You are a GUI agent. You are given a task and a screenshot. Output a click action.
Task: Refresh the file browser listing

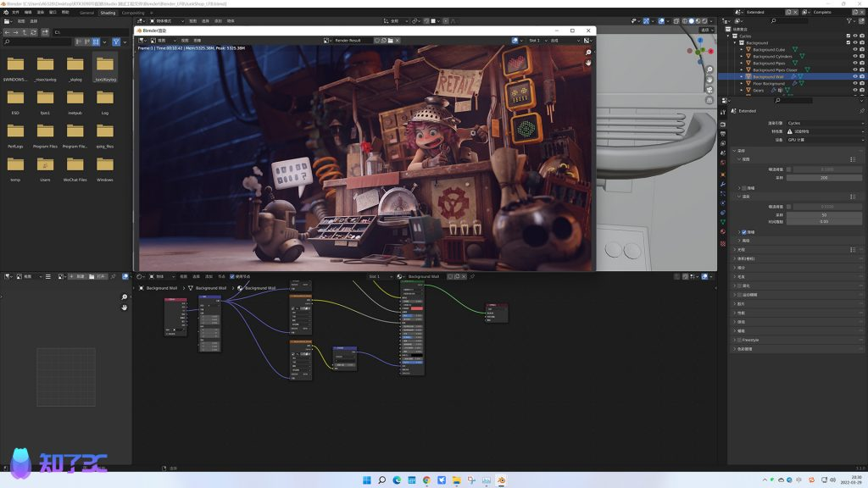[34, 32]
